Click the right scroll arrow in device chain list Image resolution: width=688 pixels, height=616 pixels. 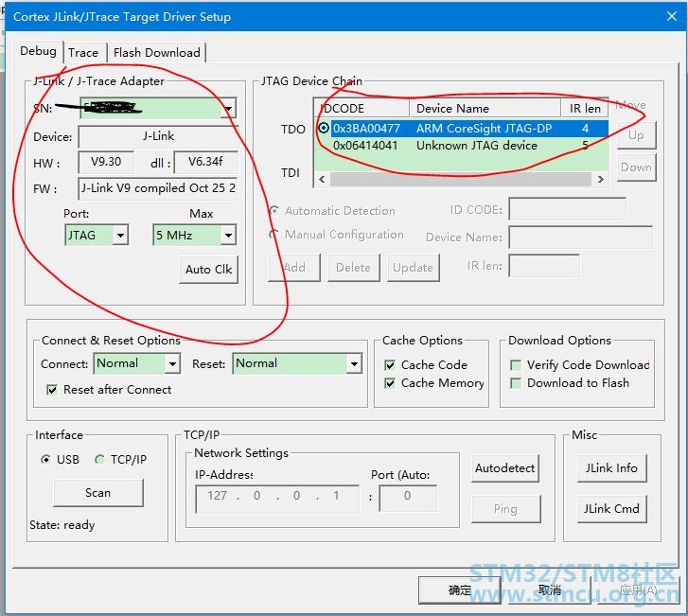601,179
